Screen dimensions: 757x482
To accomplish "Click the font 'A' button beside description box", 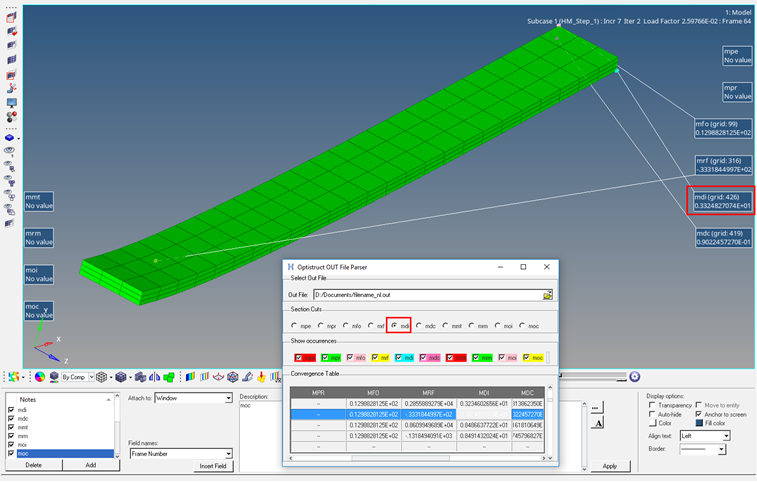I will [598, 423].
